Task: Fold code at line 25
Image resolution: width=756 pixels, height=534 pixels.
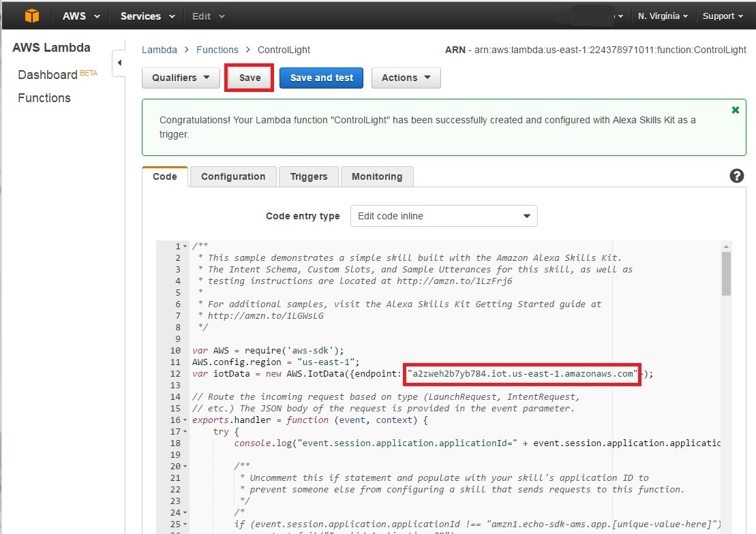Action: [185, 524]
